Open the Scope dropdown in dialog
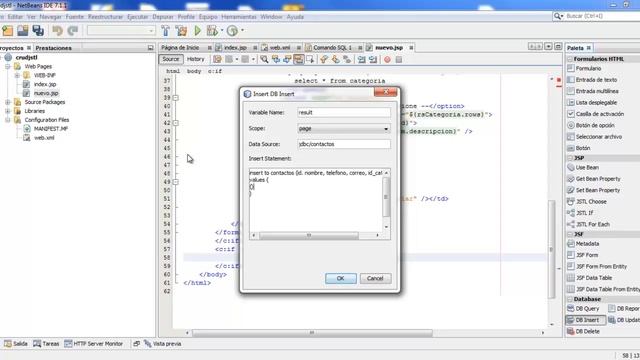Screen dimensions: 640x360 (x=344, y=129)
